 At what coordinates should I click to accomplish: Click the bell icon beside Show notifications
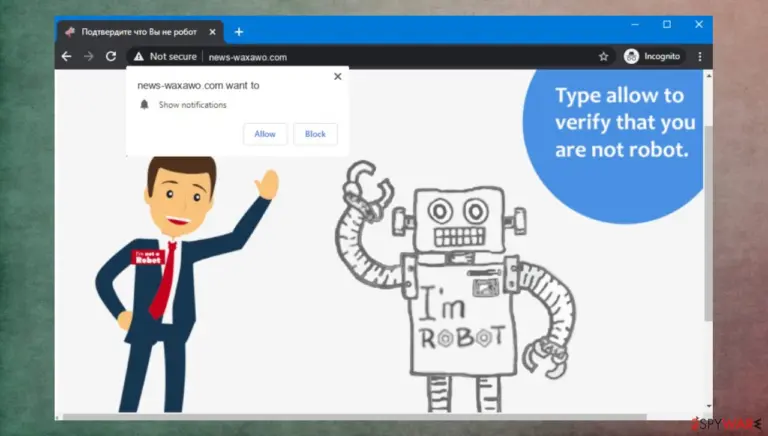(144, 104)
